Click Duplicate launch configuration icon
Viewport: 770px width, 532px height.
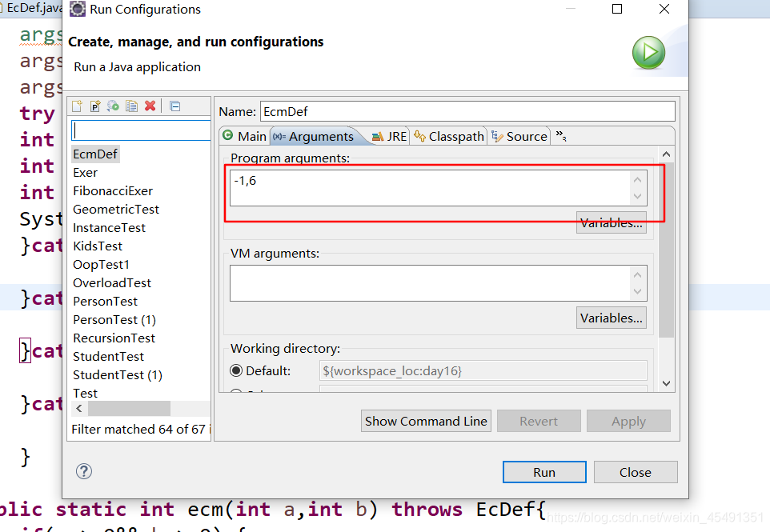point(131,106)
